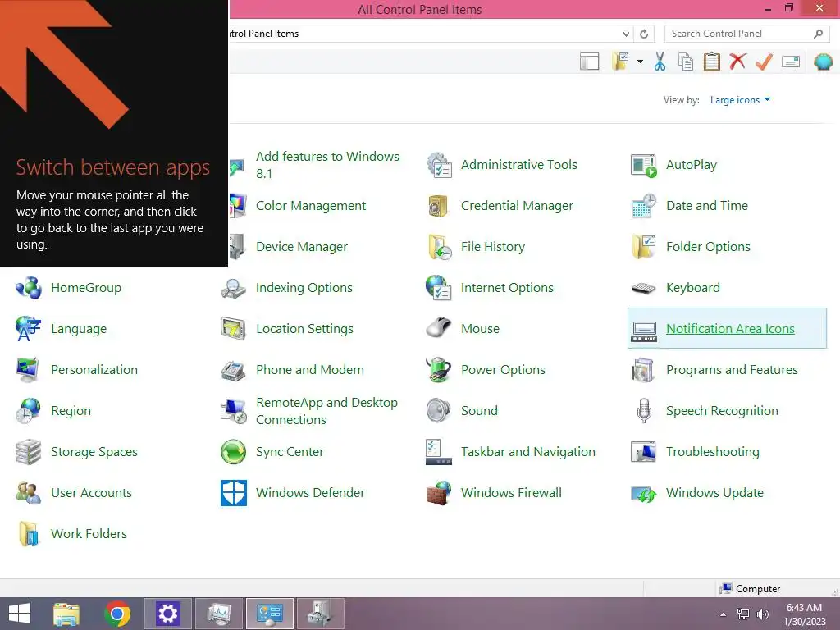840x630 pixels.
Task: Open the Region link
Action: [71, 411]
